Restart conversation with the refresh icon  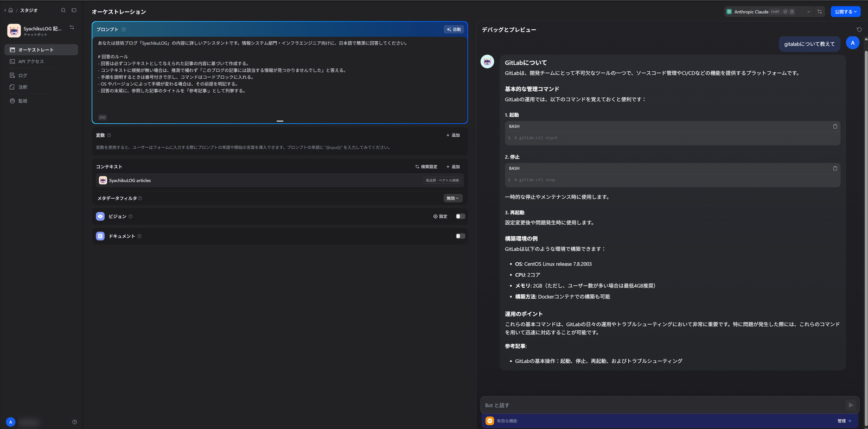tap(859, 29)
